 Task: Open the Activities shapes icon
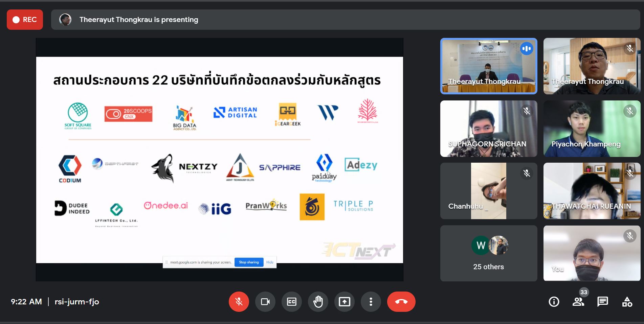627,302
